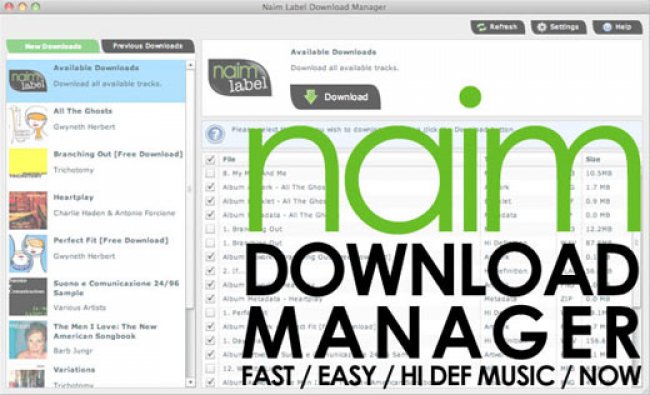
Task: Click the 1.7 MB size cell
Action: [598, 187]
